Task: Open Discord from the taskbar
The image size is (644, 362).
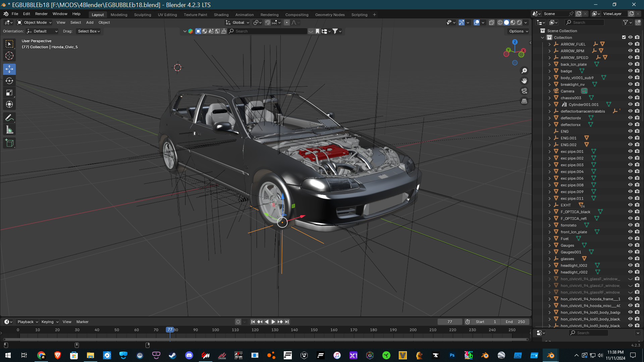Action: click(189, 355)
